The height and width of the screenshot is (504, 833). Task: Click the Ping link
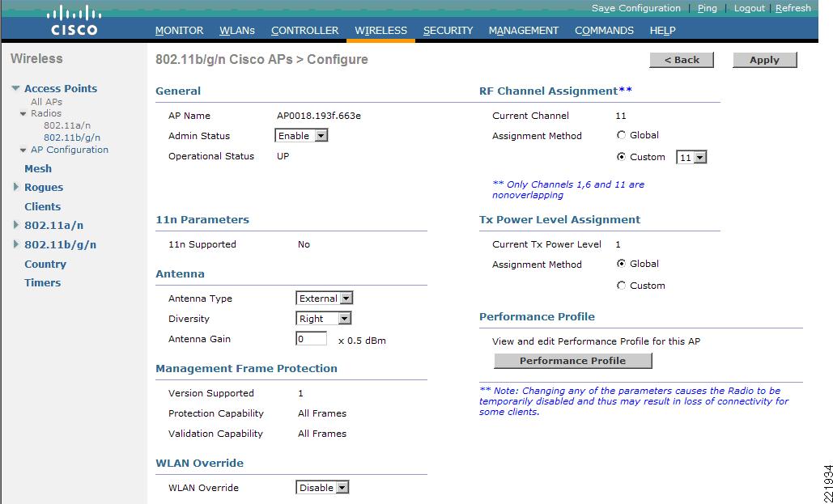tap(707, 8)
